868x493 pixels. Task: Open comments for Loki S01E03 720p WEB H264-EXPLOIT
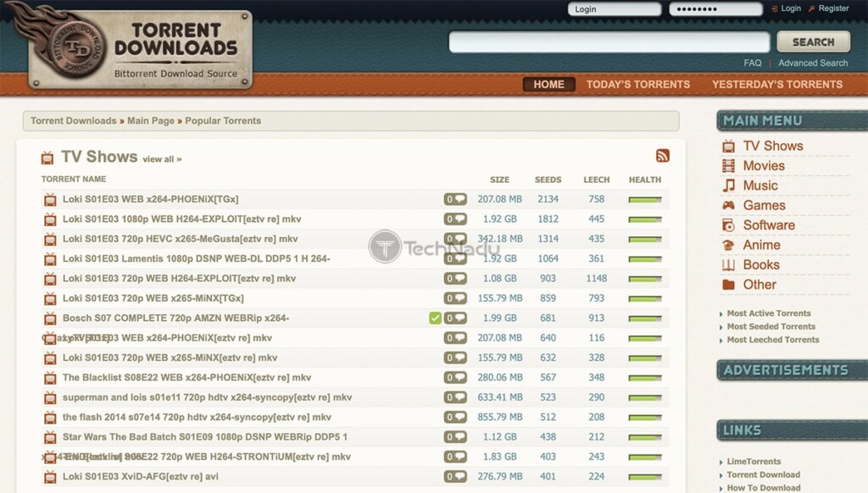455,279
